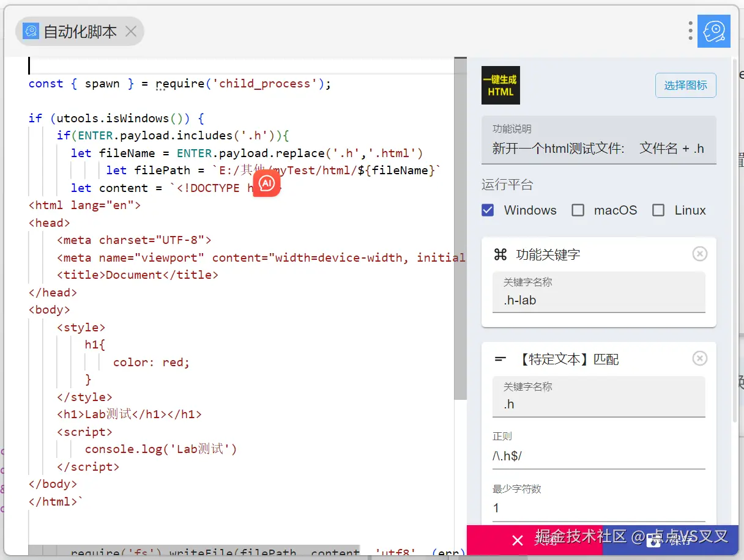Click the <title>Document</title> line

coord(138,275)
